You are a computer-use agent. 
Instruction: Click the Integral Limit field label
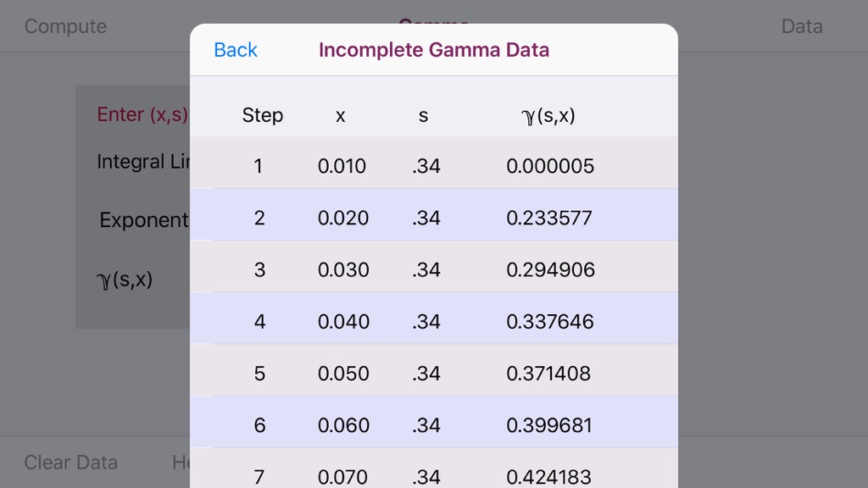[142, 162]
